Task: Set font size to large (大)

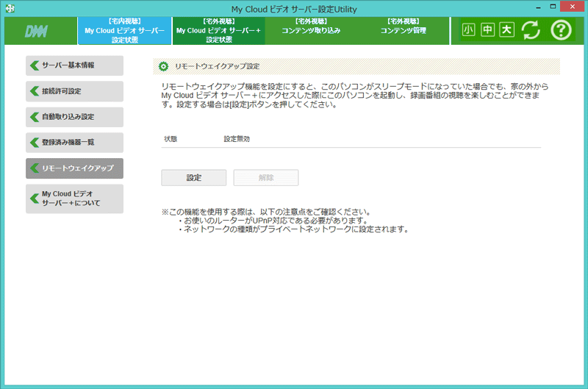Action: click(506, 30)
